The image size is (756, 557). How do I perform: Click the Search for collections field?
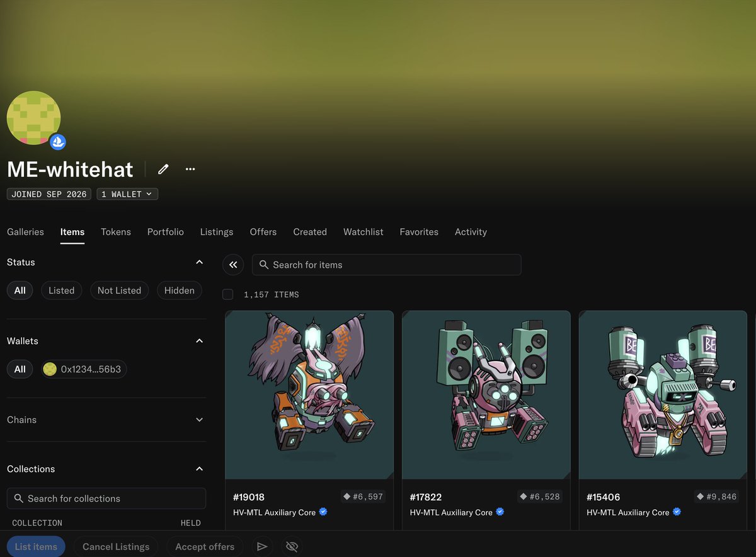click(106, 498)
